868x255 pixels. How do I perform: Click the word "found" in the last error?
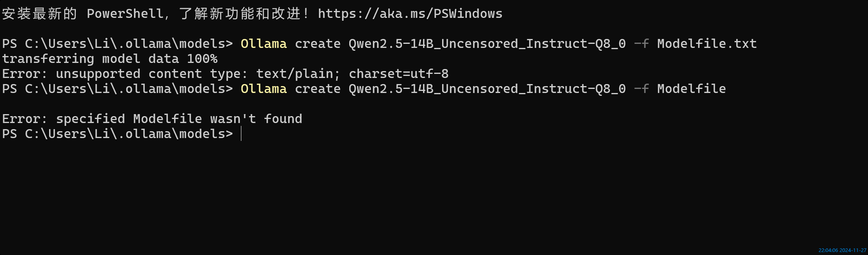coord(283,119)
